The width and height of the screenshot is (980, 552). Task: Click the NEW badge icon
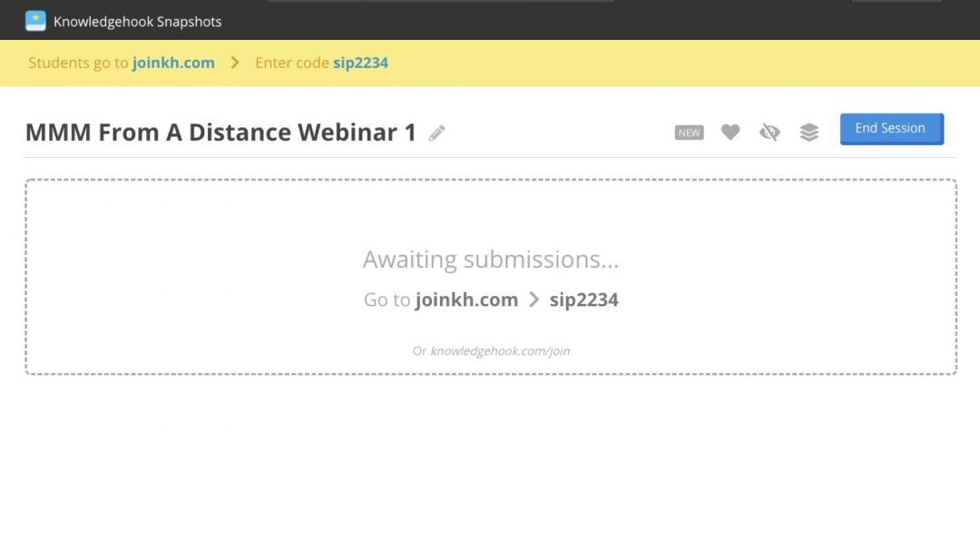690,133
